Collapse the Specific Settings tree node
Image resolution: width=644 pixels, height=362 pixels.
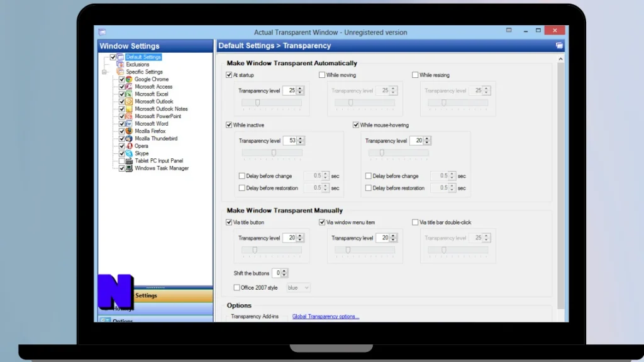click(x=104, y=72)
